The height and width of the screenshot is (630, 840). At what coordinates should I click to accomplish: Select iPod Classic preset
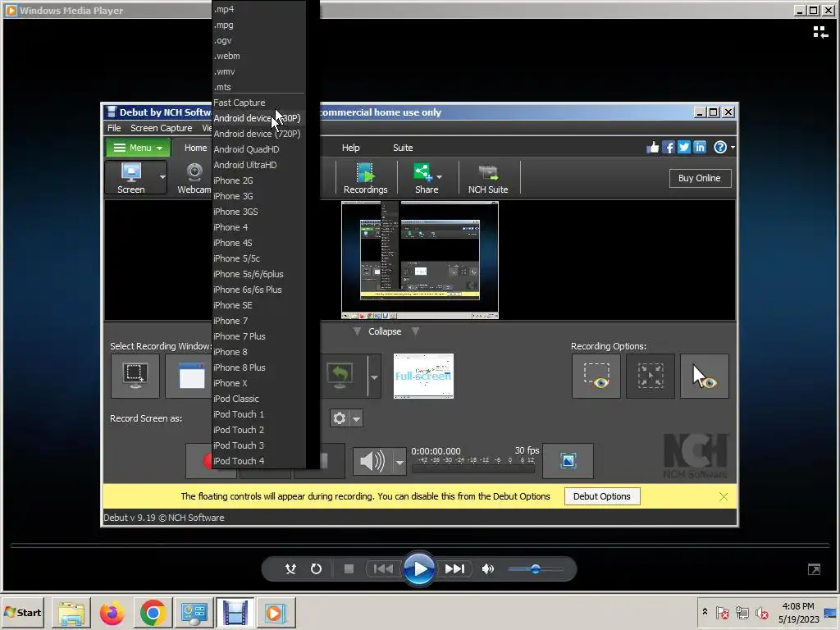click(258, 399)
